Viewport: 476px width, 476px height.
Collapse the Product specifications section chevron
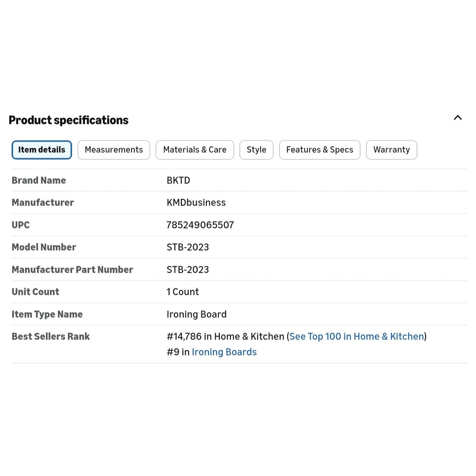pos(457,118)
